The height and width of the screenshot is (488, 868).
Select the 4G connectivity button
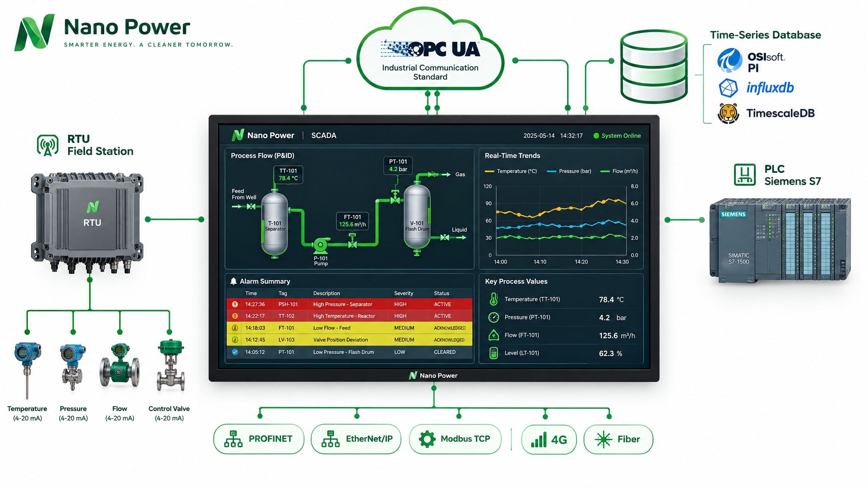[549, 440]
